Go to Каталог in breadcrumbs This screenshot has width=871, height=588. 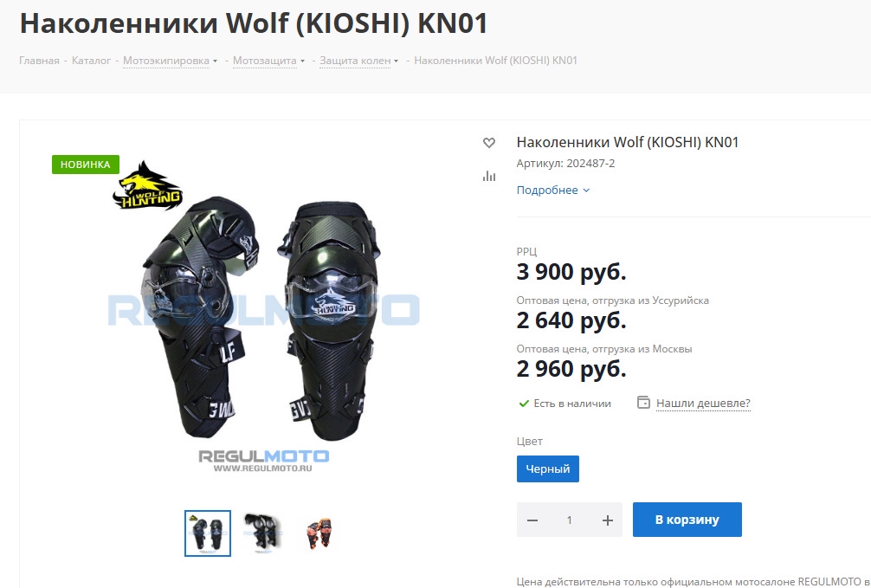point(91,61)
